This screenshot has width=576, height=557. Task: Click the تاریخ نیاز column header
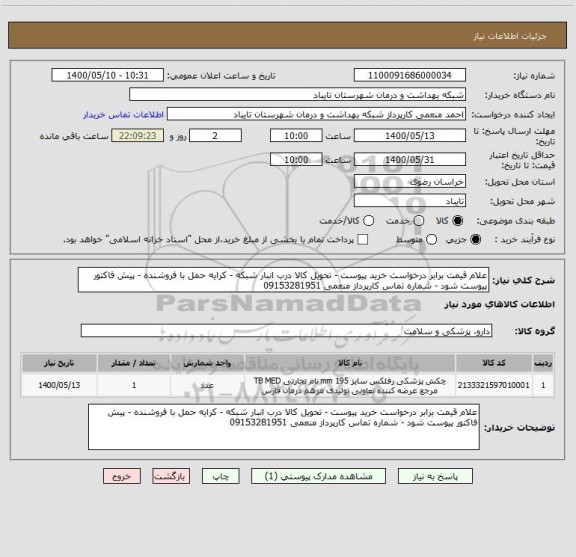(59, 363)
